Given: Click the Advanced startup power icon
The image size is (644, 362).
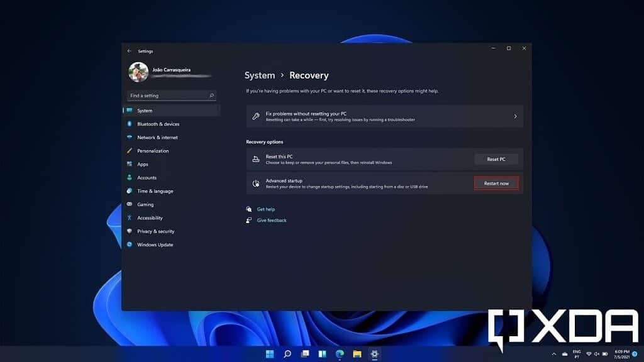Looking at the screenshot, I should pyautogui.click(x=256, y=184).
